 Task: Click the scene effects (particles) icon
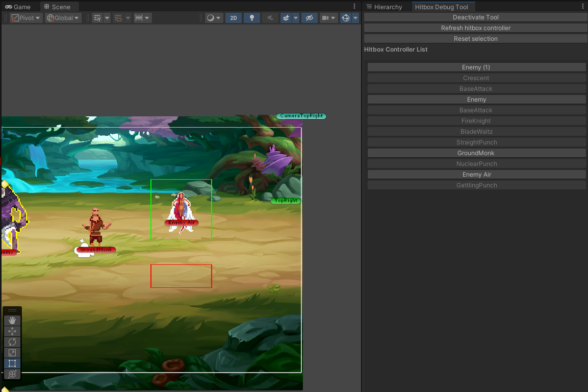(x=287, y=17)
